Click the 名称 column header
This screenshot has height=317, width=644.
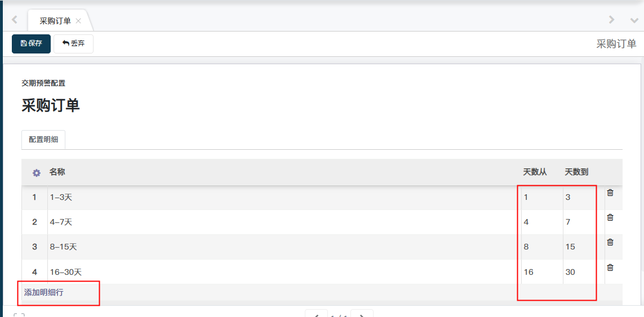pyautogui.click(x=57, y=172)
